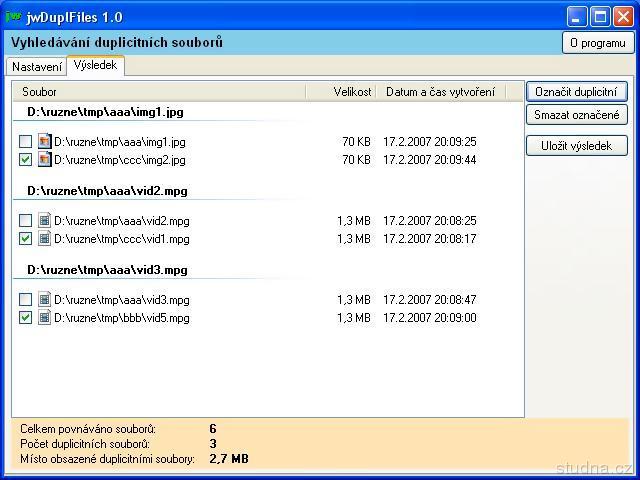Click the Smazat označené button
Viewport: 640px width, 480px height.
tap(576, 115)
